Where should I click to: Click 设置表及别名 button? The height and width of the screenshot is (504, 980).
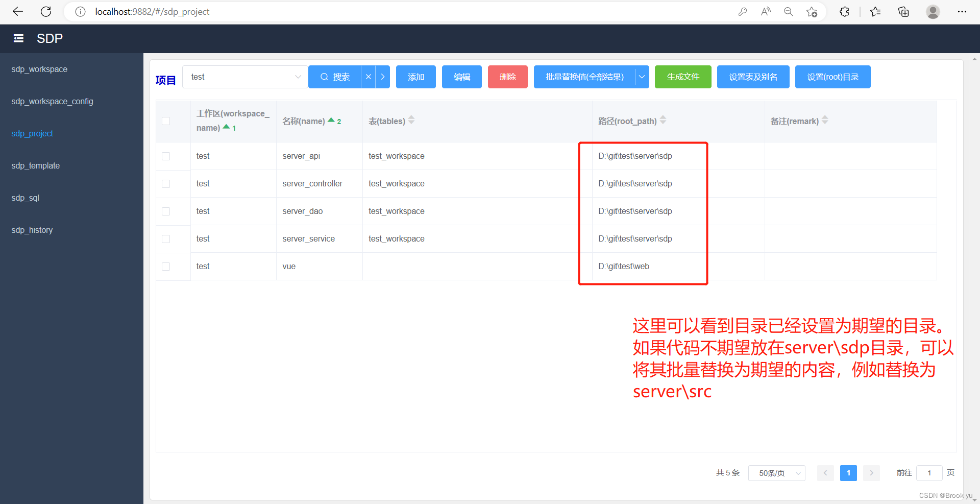click(x=753, y=77)
